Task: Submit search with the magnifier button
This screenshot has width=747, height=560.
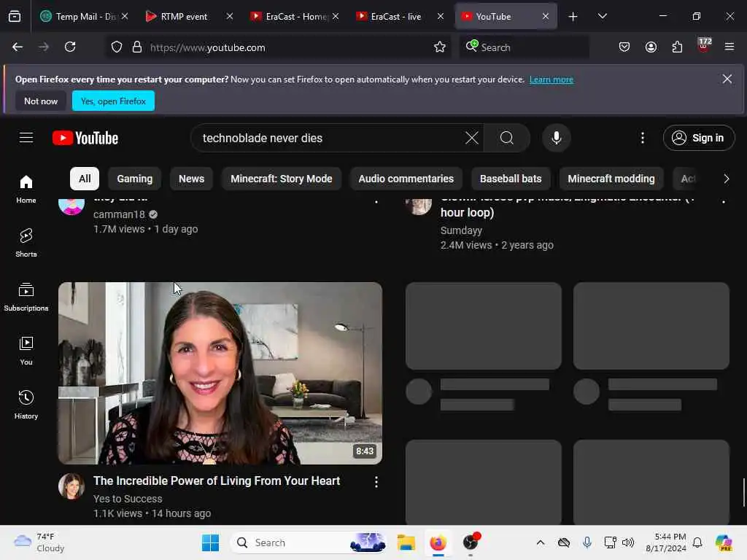Action: pyautogui.click(x=507, y=138)
